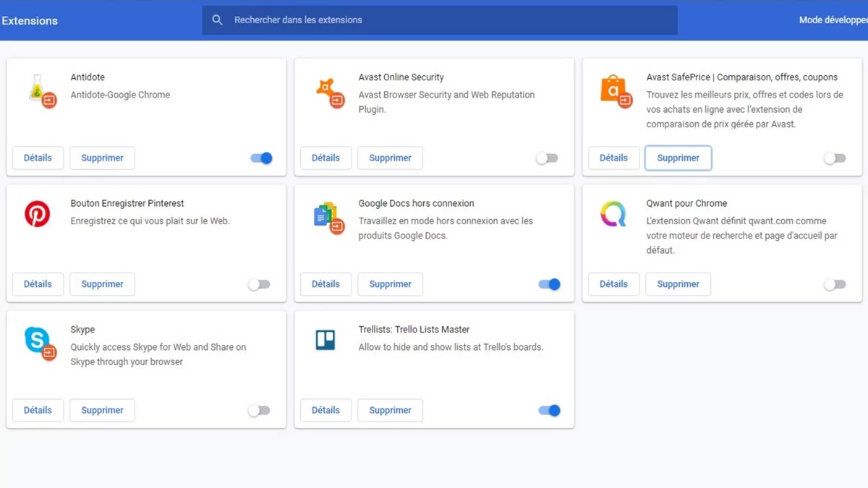Open Détails for Antidote
The height and width of the screenshot is (488, 868).
pyautogui.click(x=38, y=158)
